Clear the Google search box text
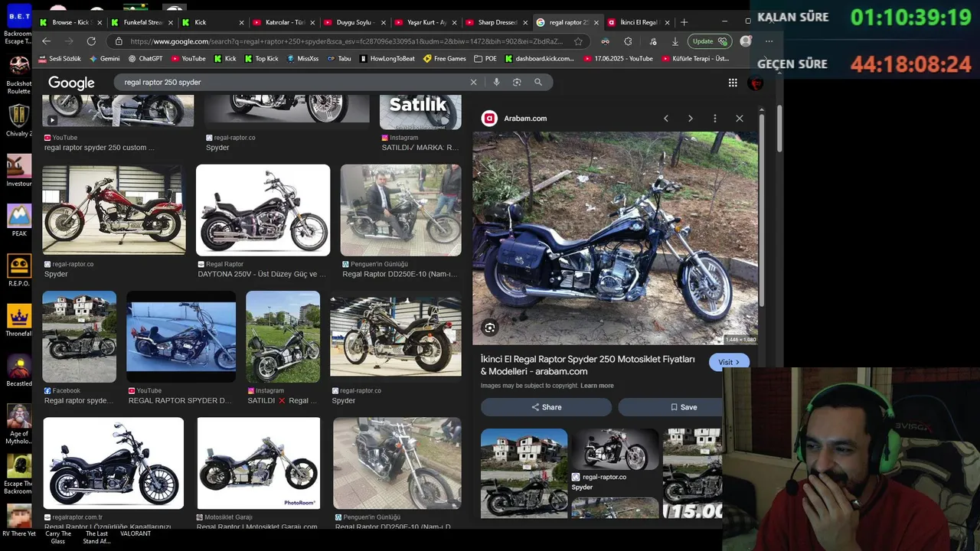 (473, 82)
